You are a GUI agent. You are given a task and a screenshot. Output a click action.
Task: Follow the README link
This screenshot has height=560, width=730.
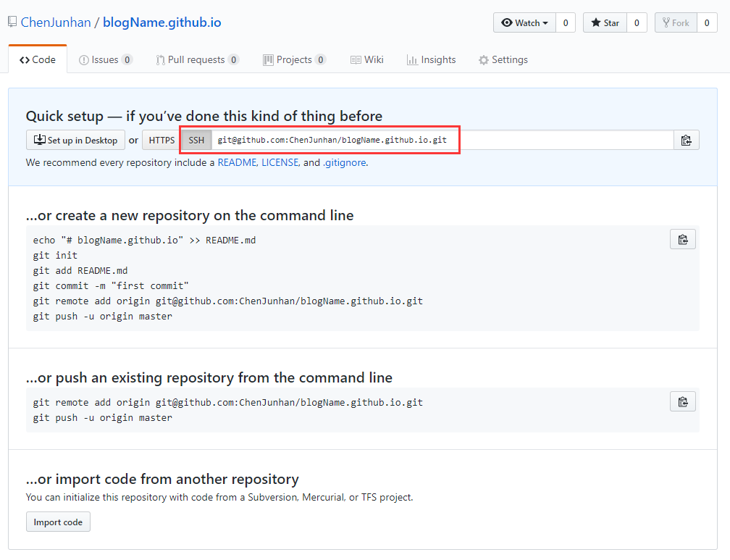click(237, 162)
